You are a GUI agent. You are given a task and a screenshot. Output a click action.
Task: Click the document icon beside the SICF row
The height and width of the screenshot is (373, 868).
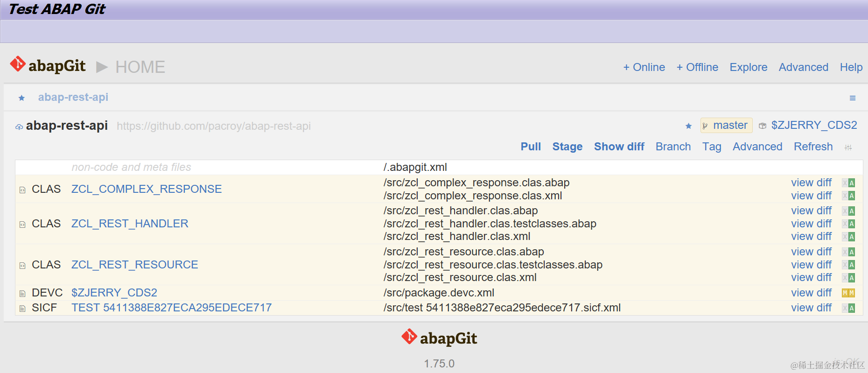(x=22, y=309)
